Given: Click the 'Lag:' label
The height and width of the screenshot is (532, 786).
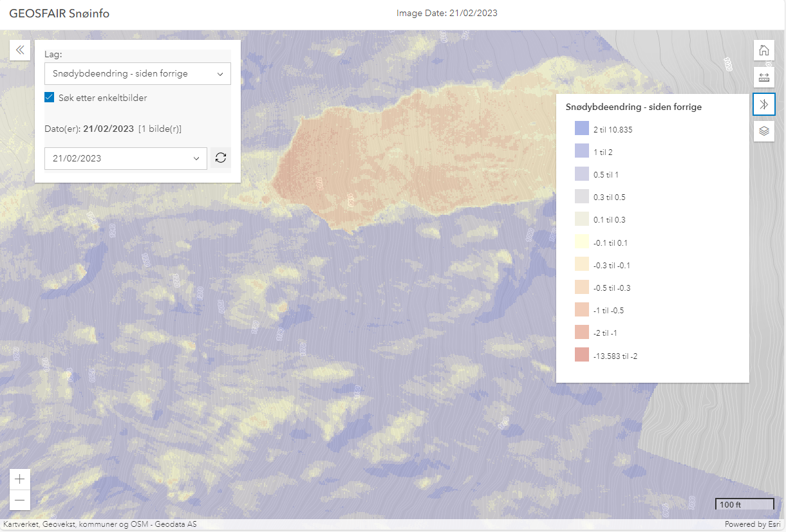Looking at the screenshot, I should (x=53, y=55).
